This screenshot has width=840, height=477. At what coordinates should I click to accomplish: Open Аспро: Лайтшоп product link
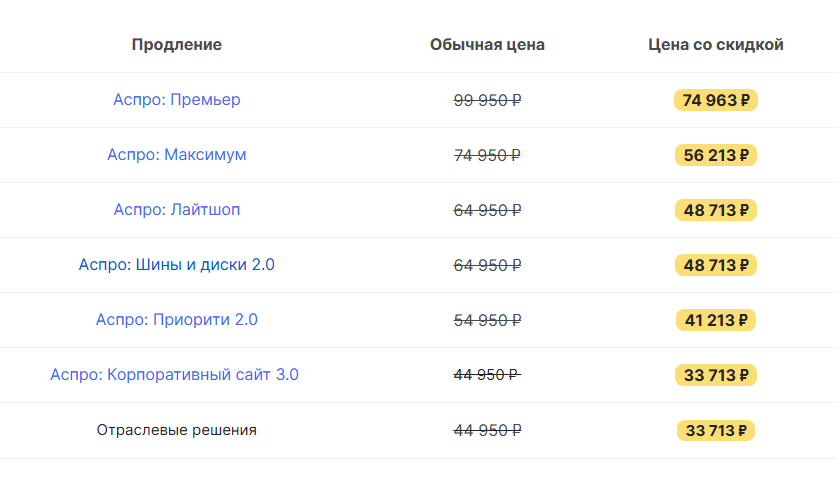point(177,210)
